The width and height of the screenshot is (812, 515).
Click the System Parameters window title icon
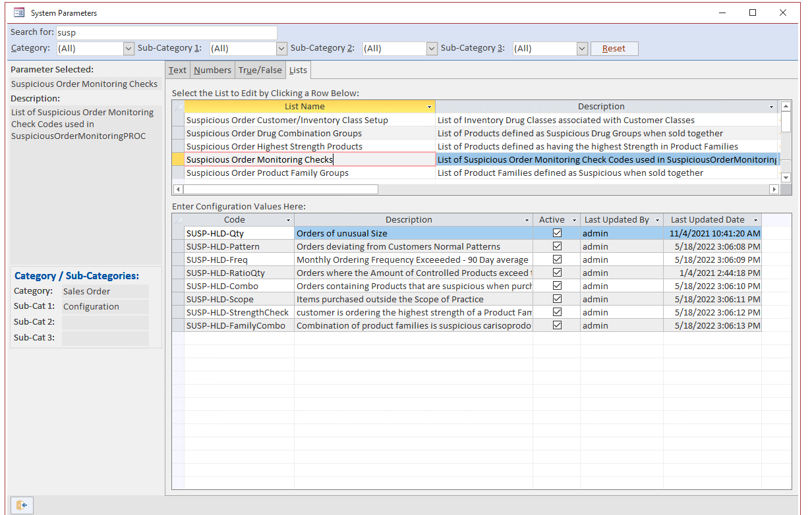tap(19, 13)
